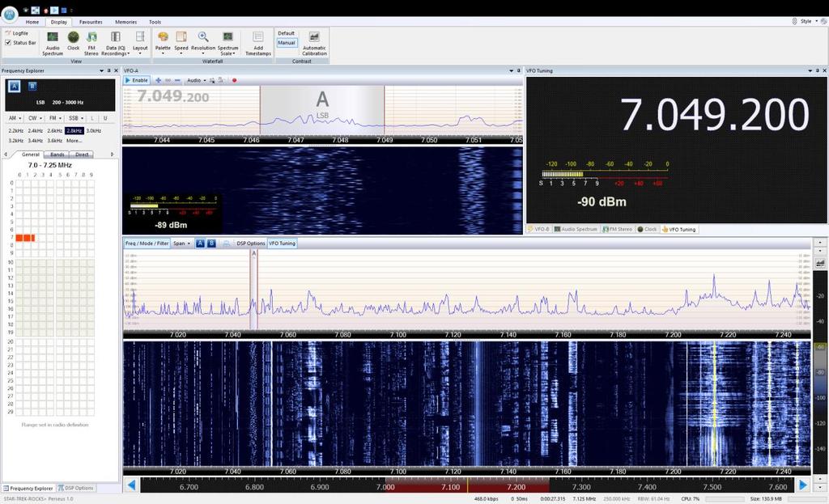
Task: Set contrast mode to Default
Action: point(286,33)
